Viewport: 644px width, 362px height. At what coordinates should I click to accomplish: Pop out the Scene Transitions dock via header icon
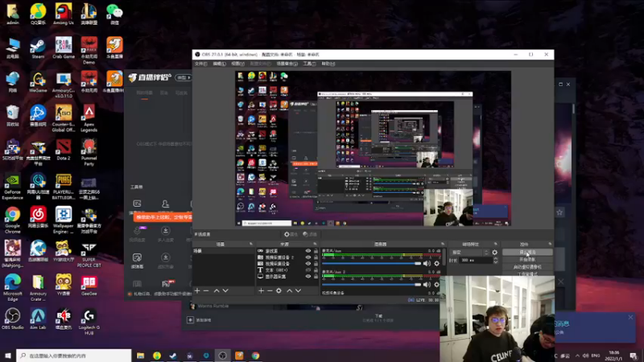tap(496, 245)
